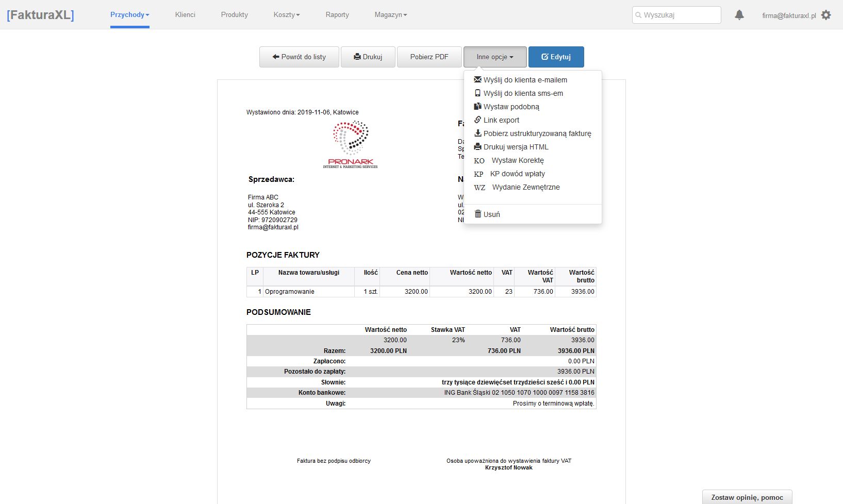843x504 pixels.
Task: Select Wyślij do klienta sms-em option
Action: coord(533,93)
